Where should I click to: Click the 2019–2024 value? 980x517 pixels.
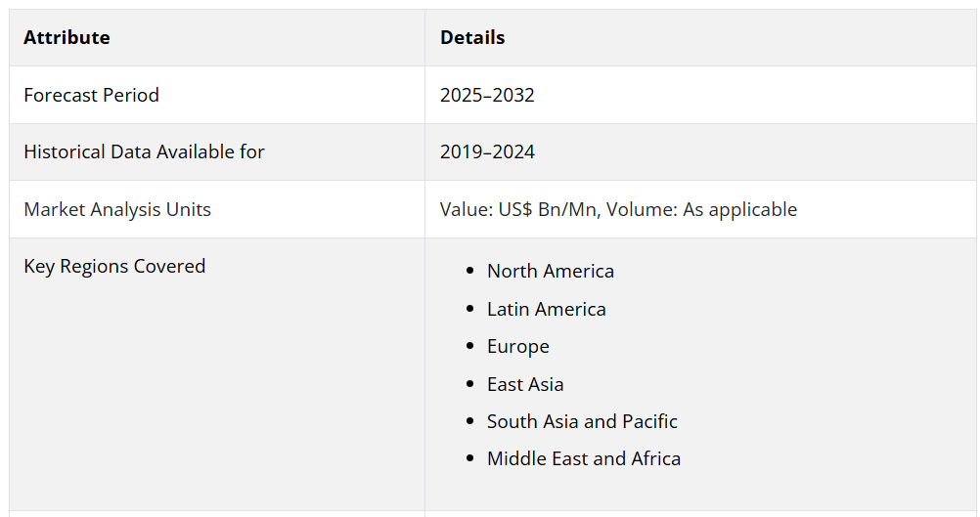[487, 151]
